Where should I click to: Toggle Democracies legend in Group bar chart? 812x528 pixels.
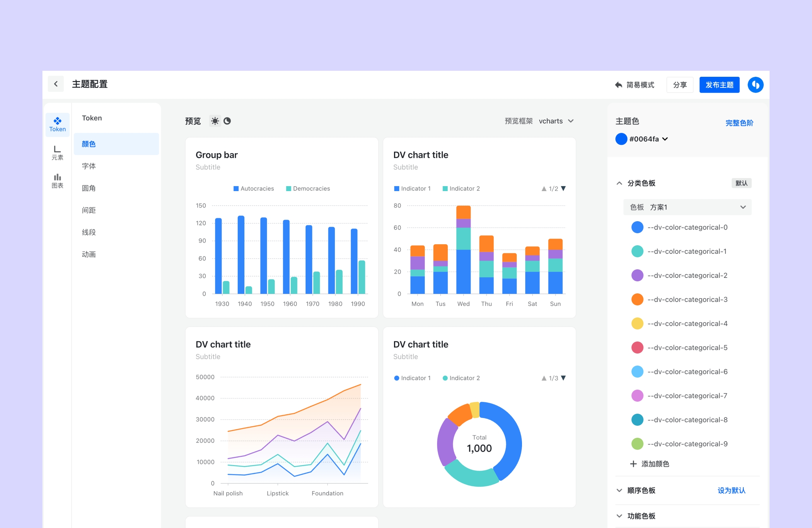click(x=308, y=189)
